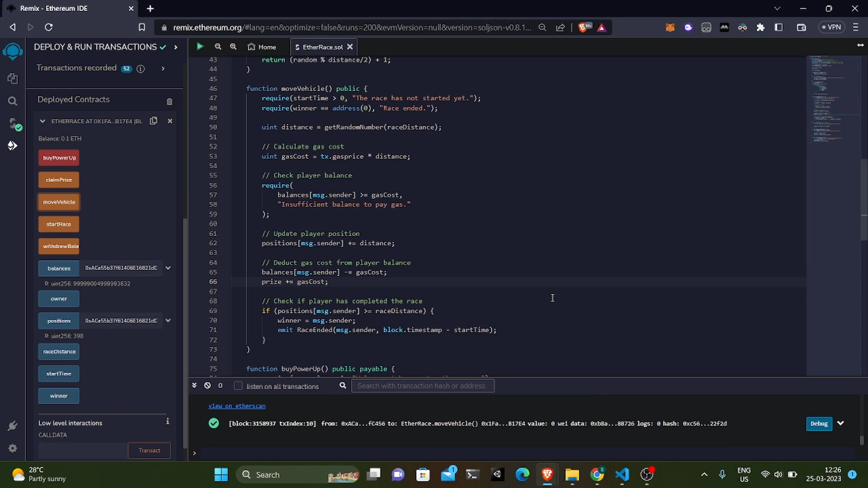Screen dimensions: 868x488
Task: Query the owner getter
Action: (59, 299)
